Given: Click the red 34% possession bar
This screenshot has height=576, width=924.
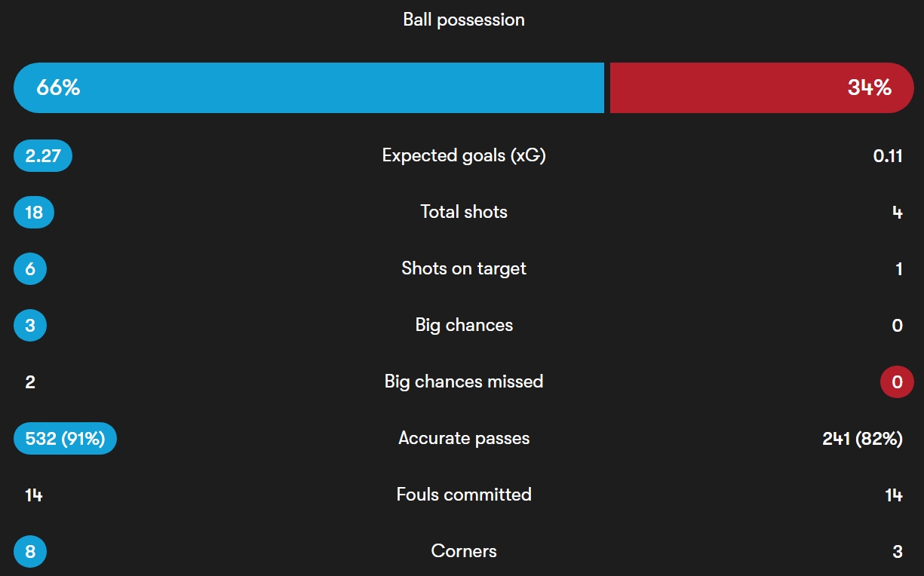Looking at the screenshot, I should pyautogui.click(x=762, y=87).
